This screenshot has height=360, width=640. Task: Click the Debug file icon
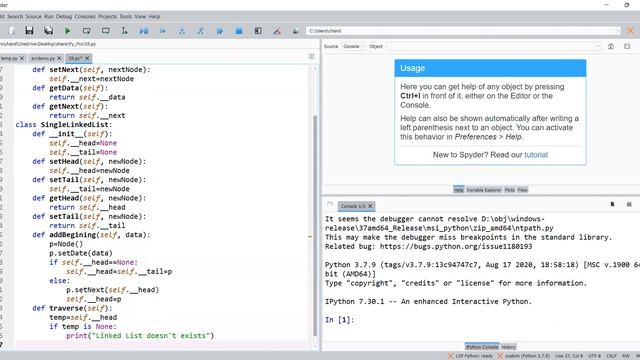point(144,31)
